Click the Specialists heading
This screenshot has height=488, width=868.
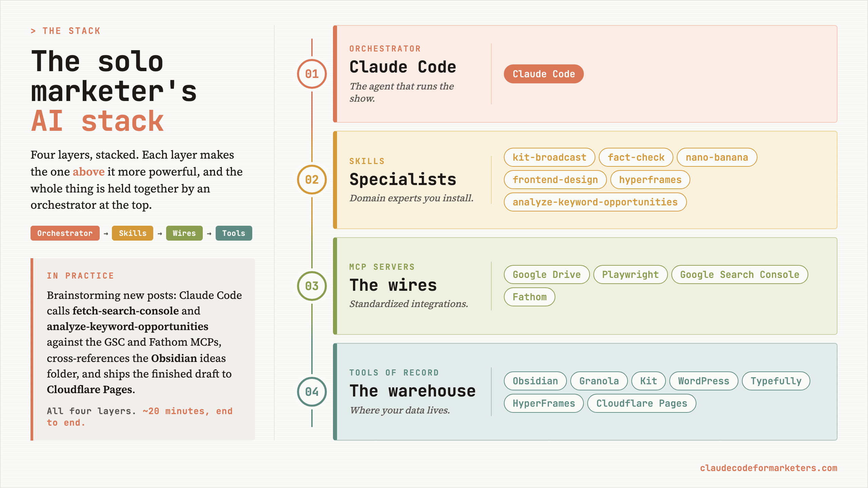(403, 179)
